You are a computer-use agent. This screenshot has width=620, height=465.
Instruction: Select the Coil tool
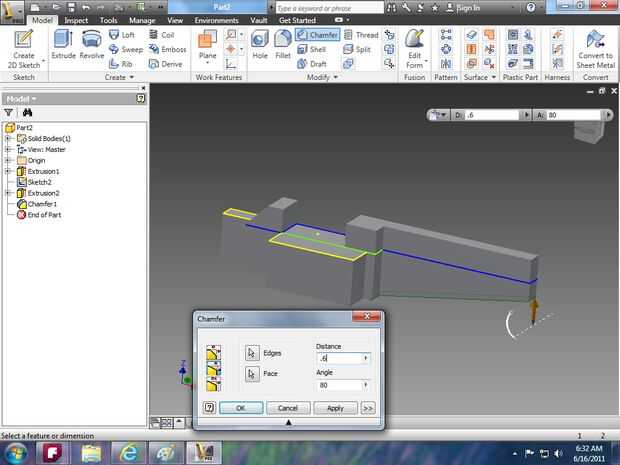click(162, 35)
